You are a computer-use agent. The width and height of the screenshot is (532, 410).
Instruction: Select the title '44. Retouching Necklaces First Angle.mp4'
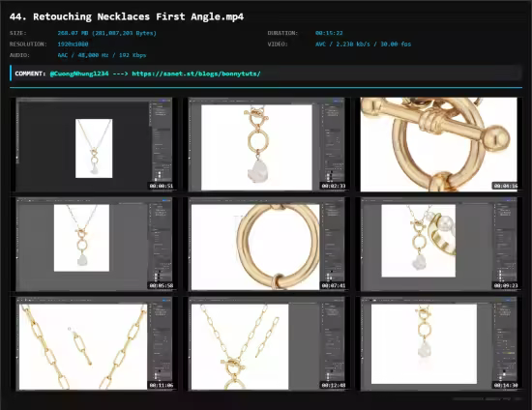127,16
